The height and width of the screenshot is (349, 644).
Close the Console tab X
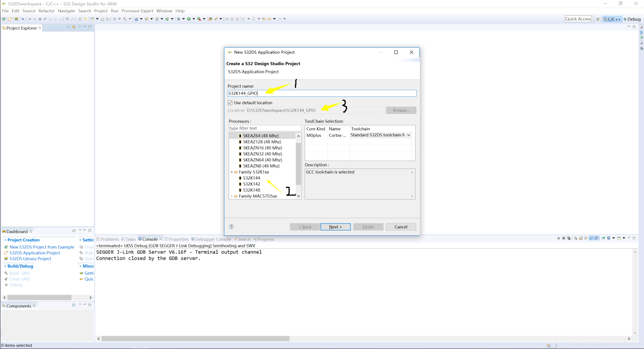(161, 239)
